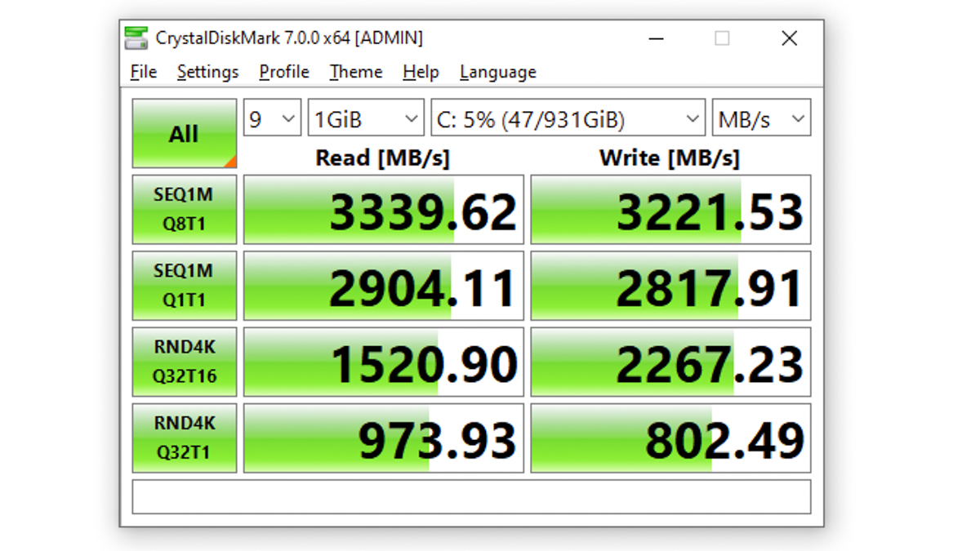
Task: Open the Profile menu
Action: coord(284,72)
